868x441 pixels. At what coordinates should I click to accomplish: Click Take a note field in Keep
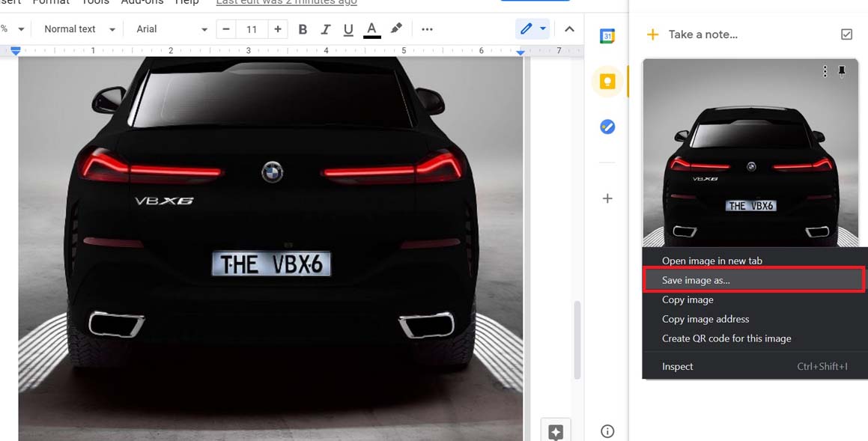pos(702,34)
